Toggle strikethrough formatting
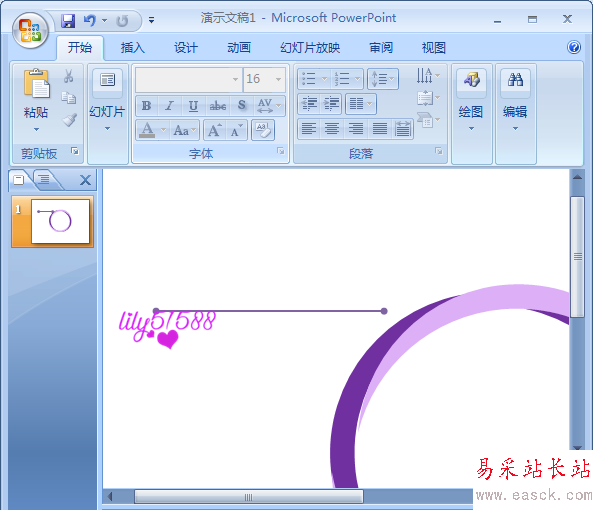Image resolution: width=593 pixels, height=510 pixels. pos(217,105)
